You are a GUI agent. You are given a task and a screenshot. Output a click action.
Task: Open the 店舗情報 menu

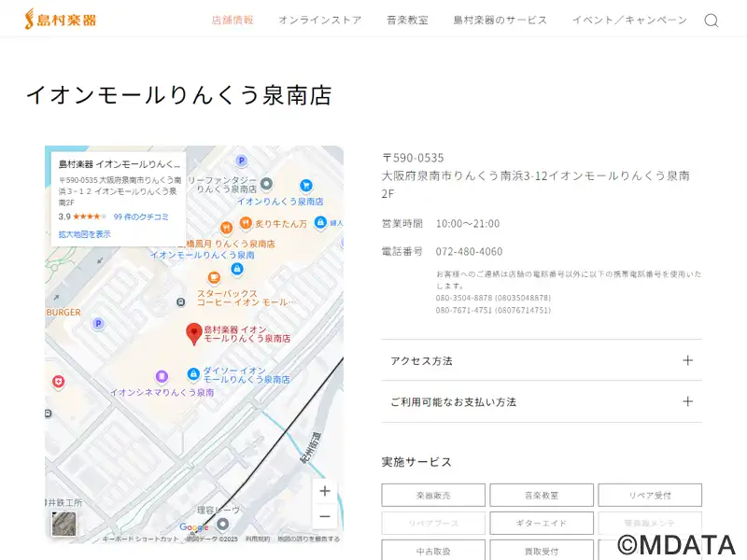coord(233,20)
